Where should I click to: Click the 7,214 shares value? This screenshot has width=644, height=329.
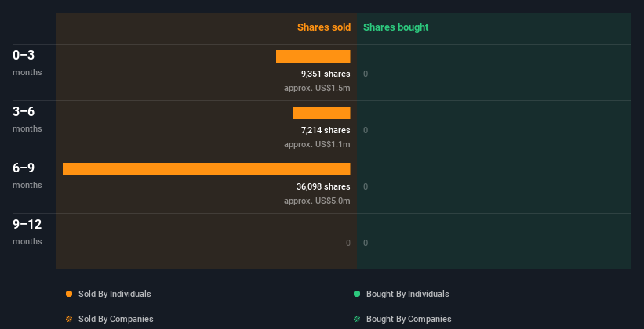[x=326, y=130]
